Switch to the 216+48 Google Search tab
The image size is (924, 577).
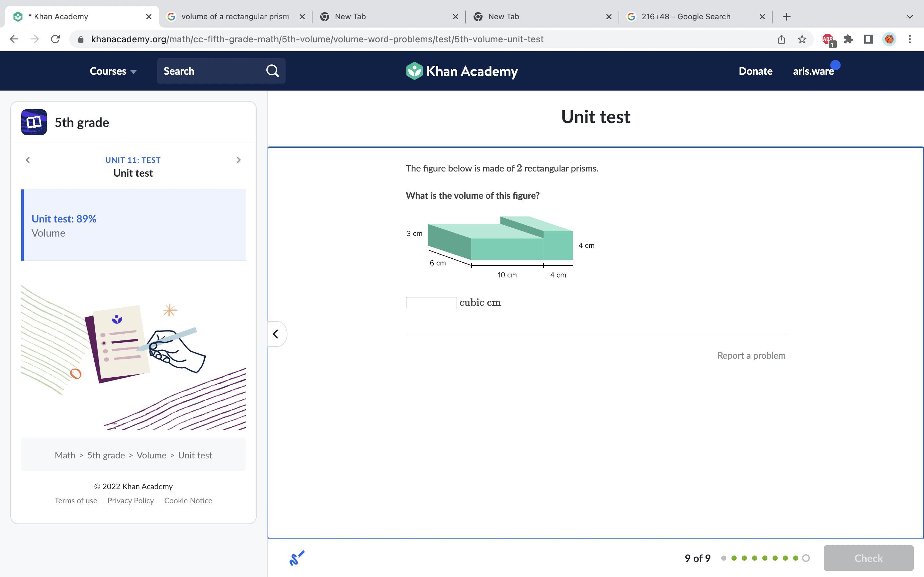(685, 17)
